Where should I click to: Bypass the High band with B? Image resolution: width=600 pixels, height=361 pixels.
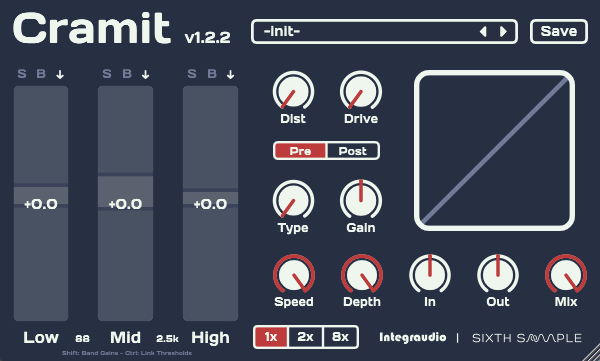(212, 74)
